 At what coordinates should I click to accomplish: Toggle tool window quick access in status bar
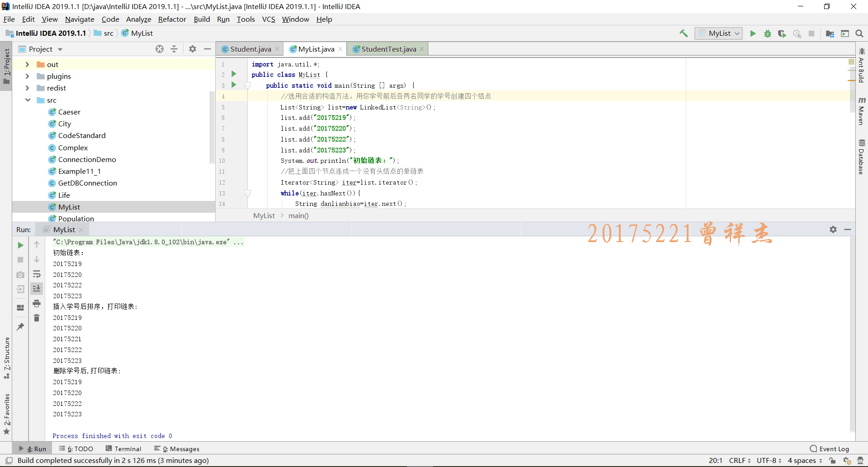click(x=9, y=461)
